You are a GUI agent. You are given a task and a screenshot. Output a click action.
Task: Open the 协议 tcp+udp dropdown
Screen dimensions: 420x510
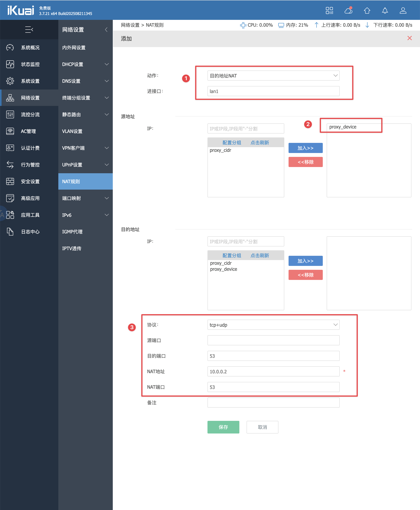(x=273, y=325)
